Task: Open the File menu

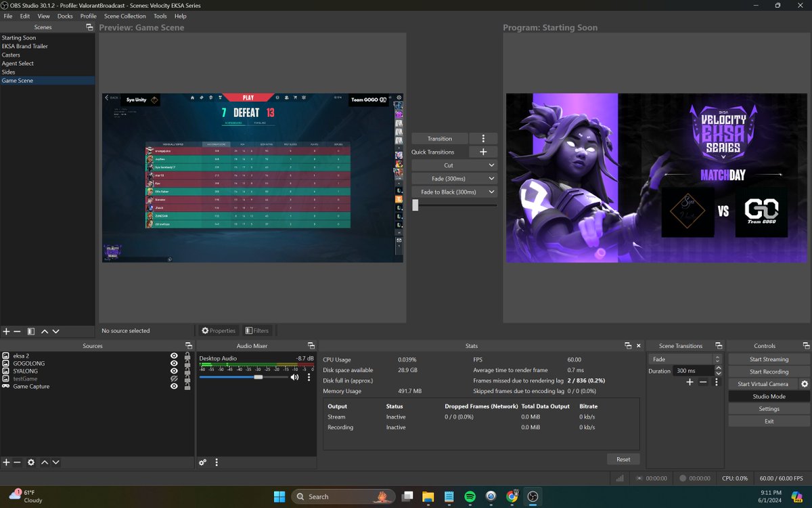Action: (x=8, y=16)
